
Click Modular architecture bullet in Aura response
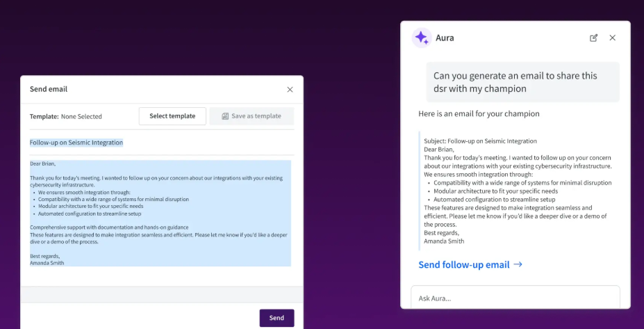pyautogui.click(x=496, y=191)
